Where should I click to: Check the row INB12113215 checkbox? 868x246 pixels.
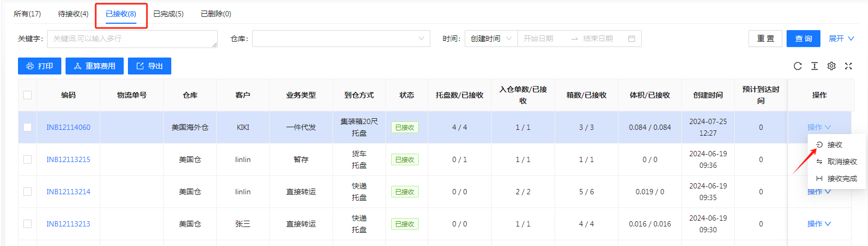point(27,159)
